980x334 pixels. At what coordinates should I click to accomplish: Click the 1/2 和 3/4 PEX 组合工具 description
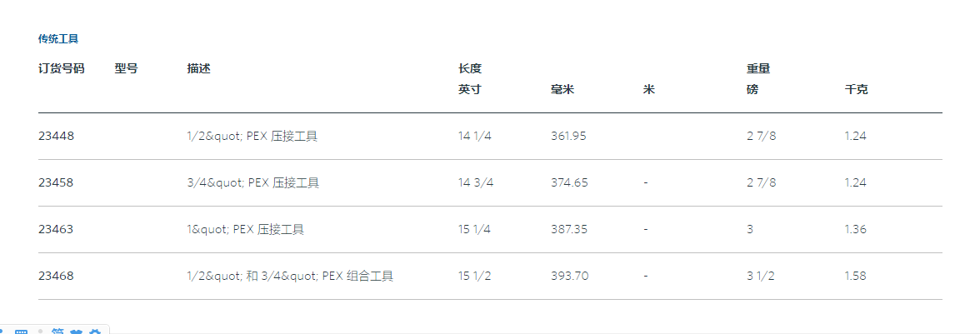click(x=290, y=276)
